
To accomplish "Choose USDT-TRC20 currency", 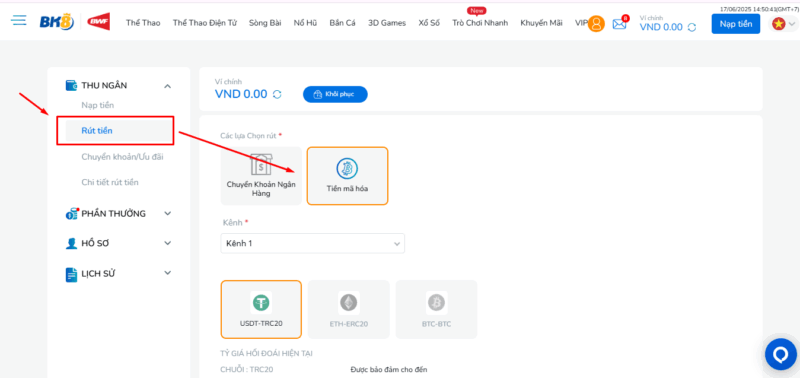I will pyautogui.click(x=261, y=309).
